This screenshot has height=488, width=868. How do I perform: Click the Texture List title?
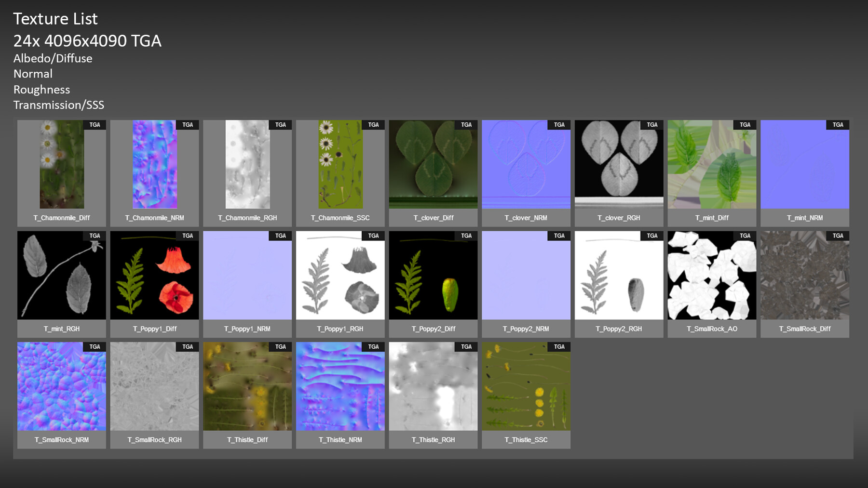(55, 19)
